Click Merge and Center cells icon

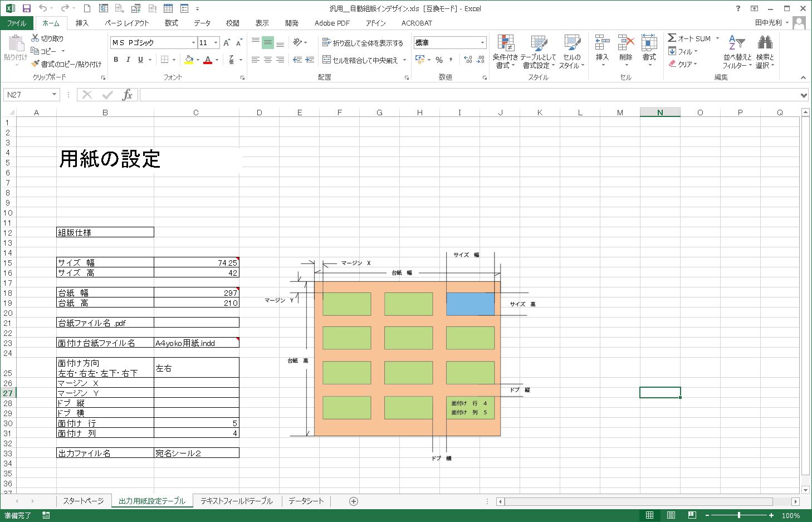[327, 60]
